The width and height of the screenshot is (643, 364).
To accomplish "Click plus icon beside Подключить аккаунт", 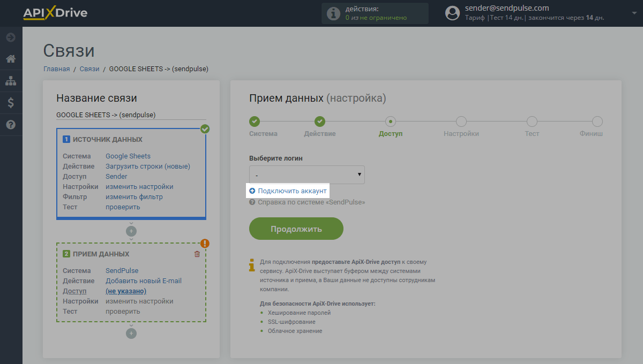I will pos(252,191).
